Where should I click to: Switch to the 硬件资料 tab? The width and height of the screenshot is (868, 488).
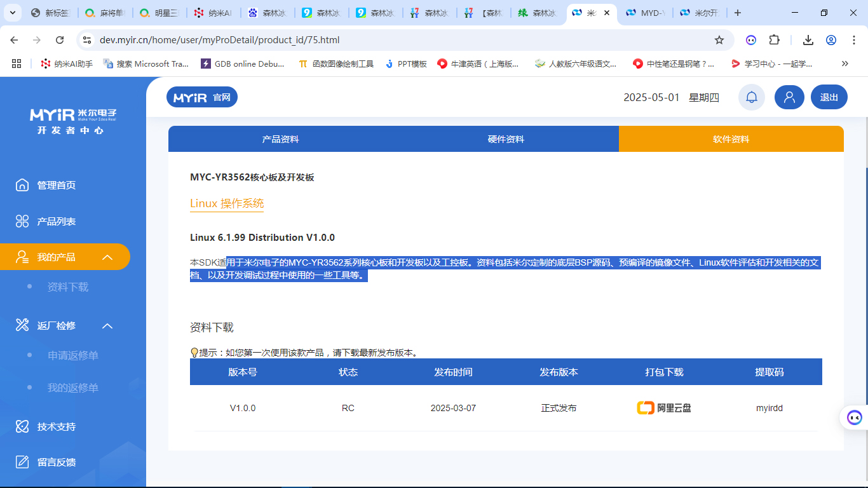coord(506,139)
